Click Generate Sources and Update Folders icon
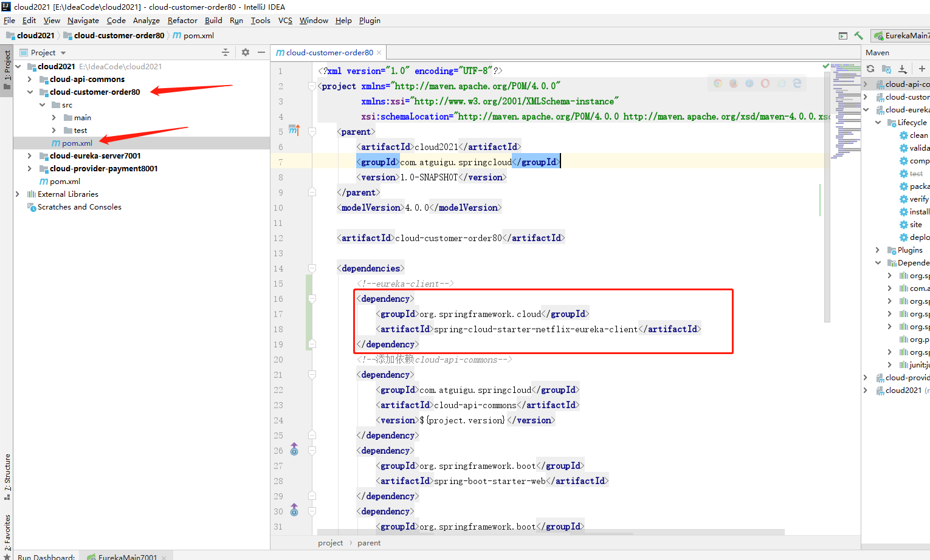This screenshot has height=560, width=930. click(x=886, y=69)
